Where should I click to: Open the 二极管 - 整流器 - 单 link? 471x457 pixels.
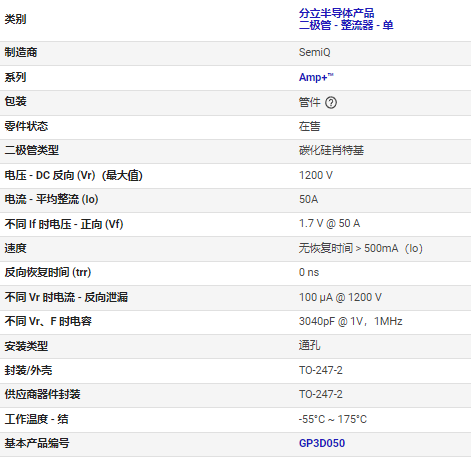(346, 25)
